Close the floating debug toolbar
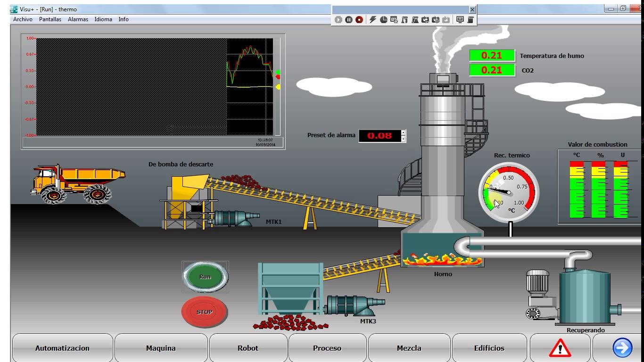 click(x=472, y=9)
